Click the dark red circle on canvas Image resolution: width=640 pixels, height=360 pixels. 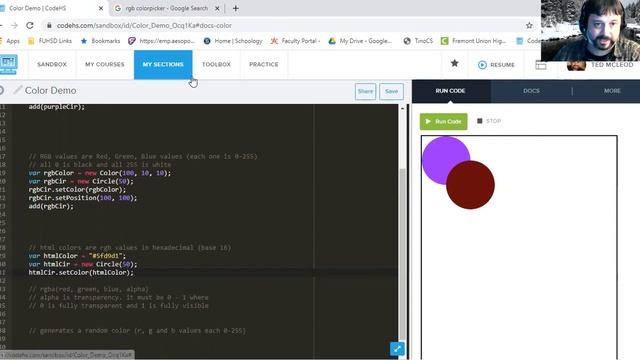(x=470, y=185)
